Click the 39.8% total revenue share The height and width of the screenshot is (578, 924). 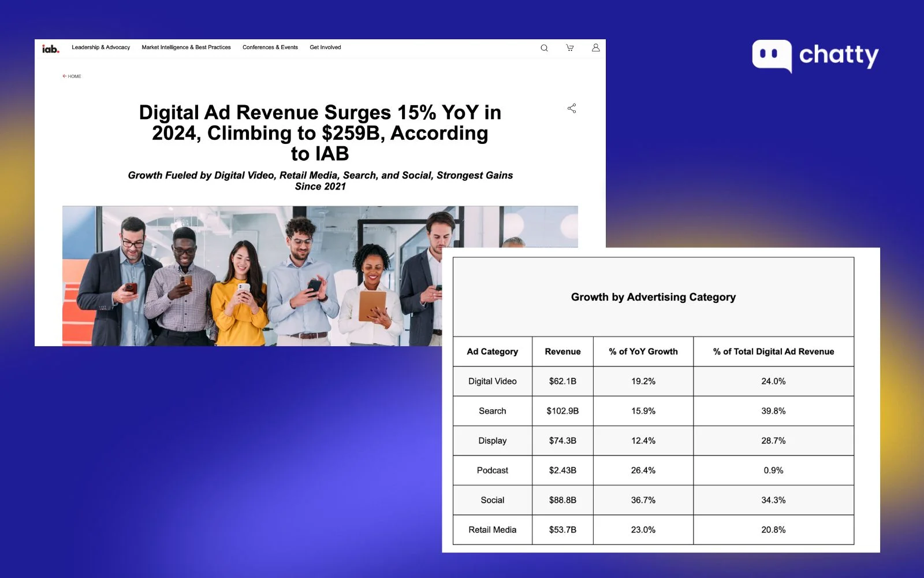click(x=773, y=411)
